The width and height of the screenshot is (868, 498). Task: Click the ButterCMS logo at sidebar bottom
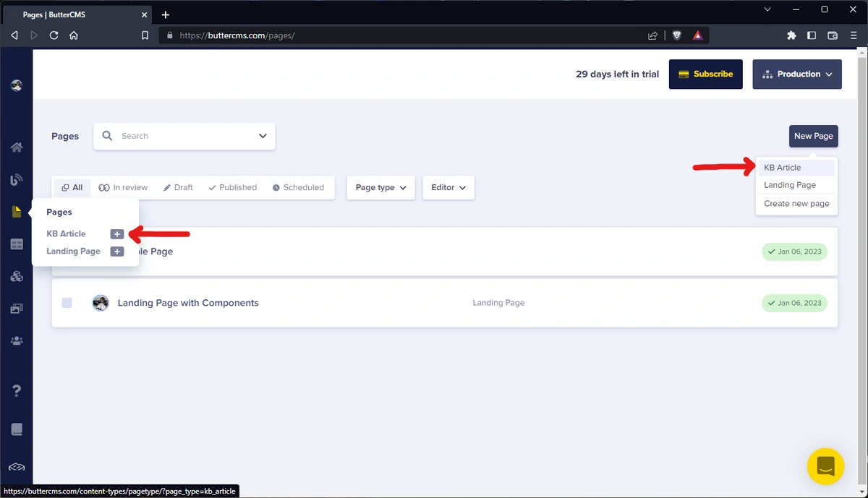pyautogui.click(x=17, y=468)
